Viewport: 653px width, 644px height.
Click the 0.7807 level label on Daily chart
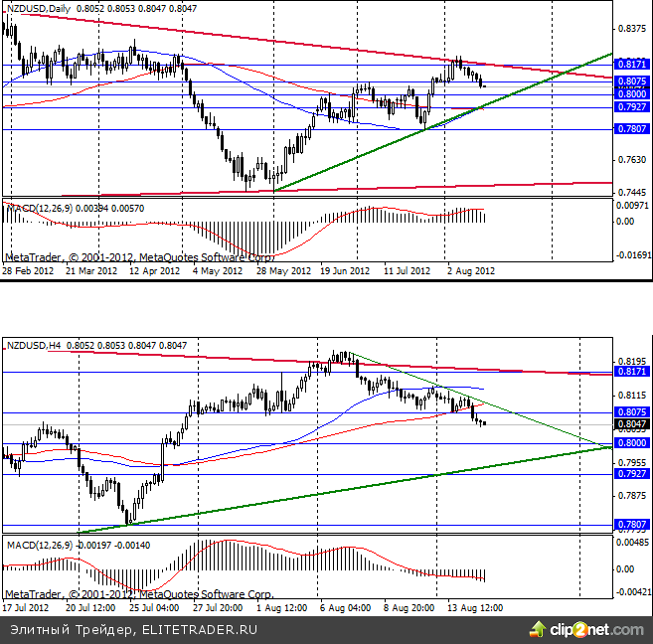632,129
